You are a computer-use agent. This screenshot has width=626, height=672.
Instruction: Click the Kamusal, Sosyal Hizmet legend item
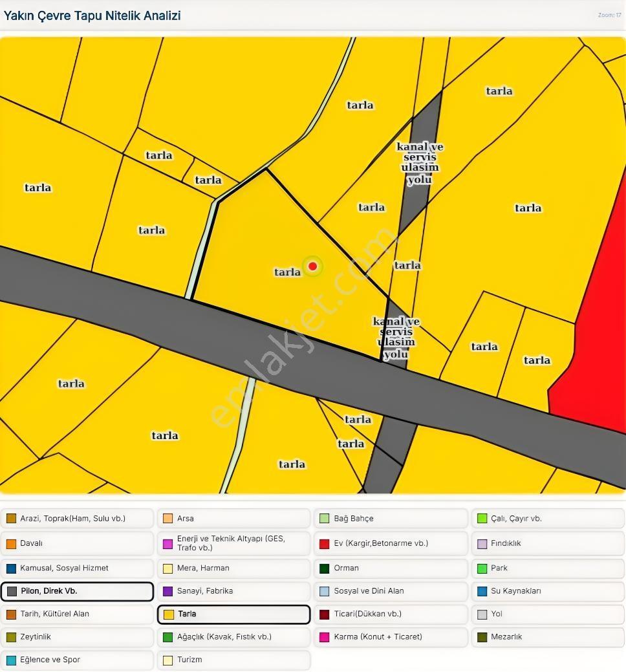coord(77,569)
